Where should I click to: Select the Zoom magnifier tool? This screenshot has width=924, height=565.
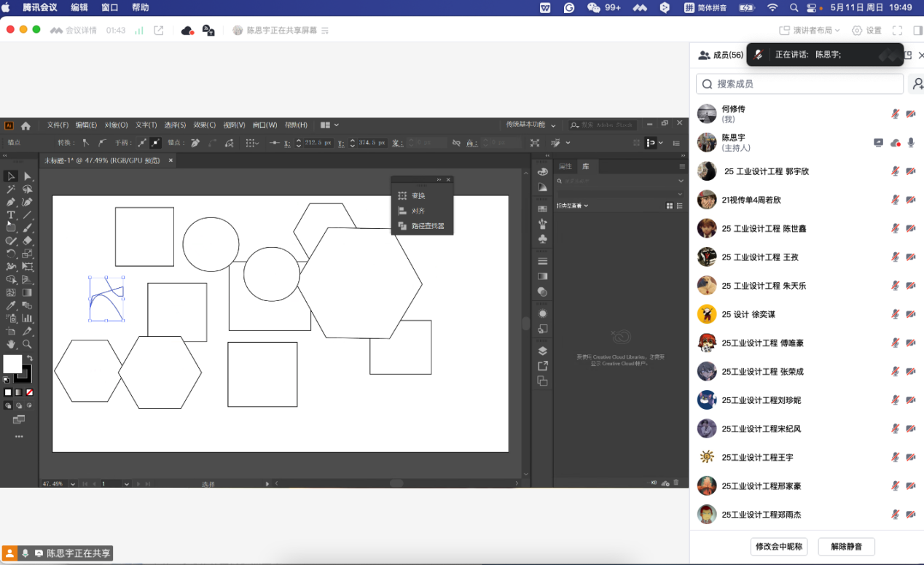point(28,344)
